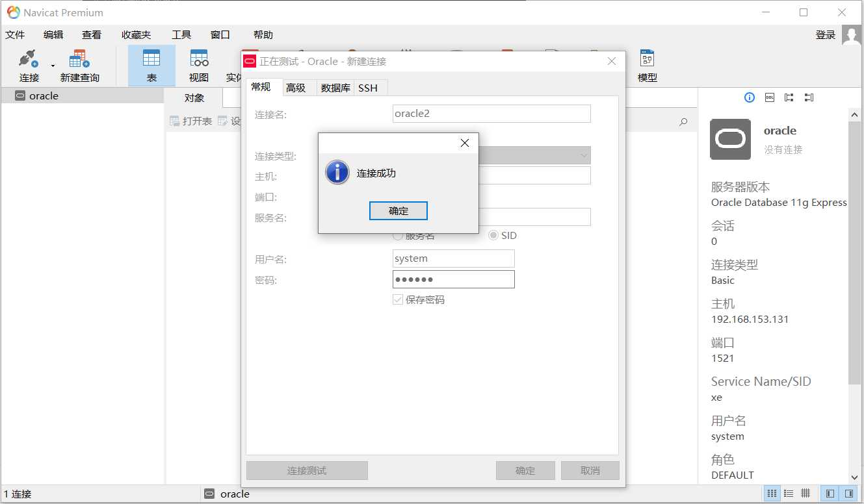Click the 用户名 field containing system
This screenshot has width=864, height=504.
(x=454, y=258)
